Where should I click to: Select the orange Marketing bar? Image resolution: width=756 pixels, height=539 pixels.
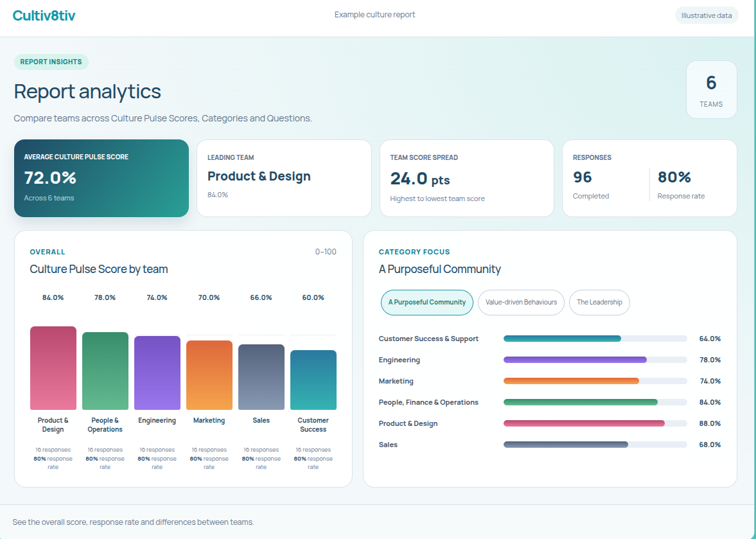coord(209,375)
